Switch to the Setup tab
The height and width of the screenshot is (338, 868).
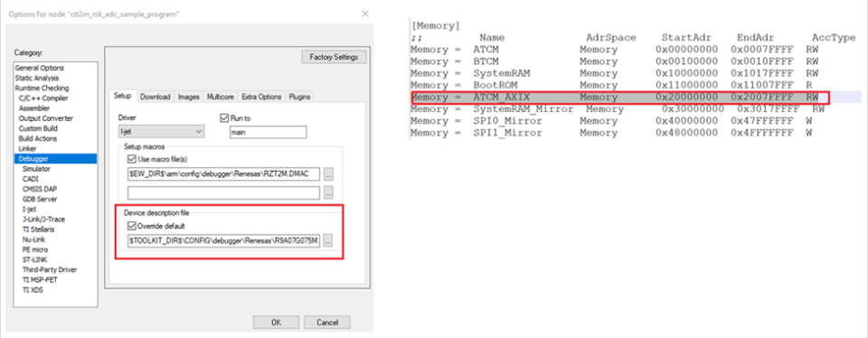pyautogui.click(x=122, y=97)
